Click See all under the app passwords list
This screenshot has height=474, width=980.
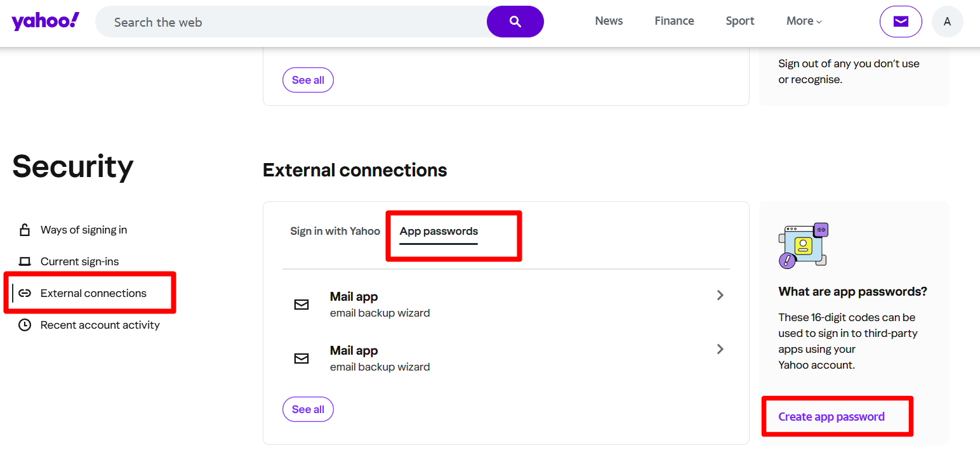point(308,409)
